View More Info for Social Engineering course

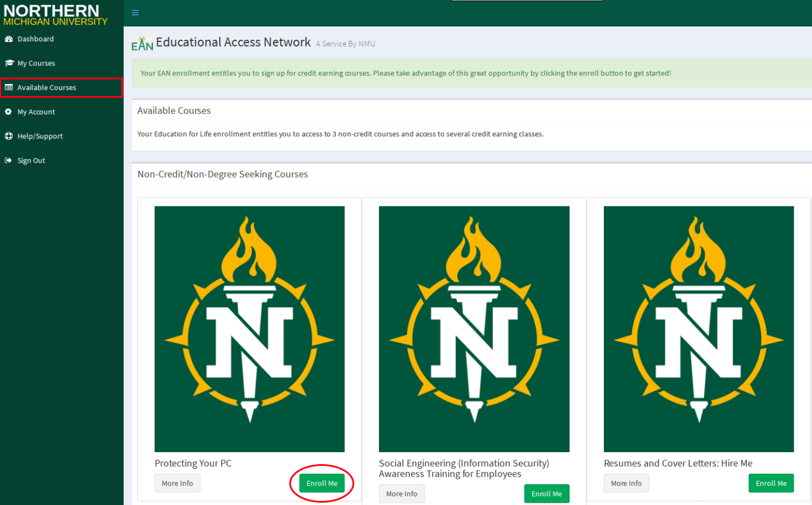[x=401, y=493]
